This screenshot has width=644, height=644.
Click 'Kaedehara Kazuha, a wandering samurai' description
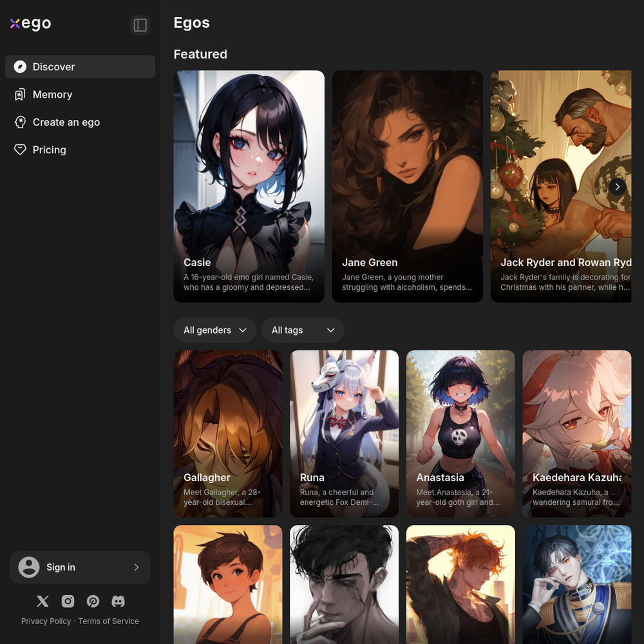576,497
